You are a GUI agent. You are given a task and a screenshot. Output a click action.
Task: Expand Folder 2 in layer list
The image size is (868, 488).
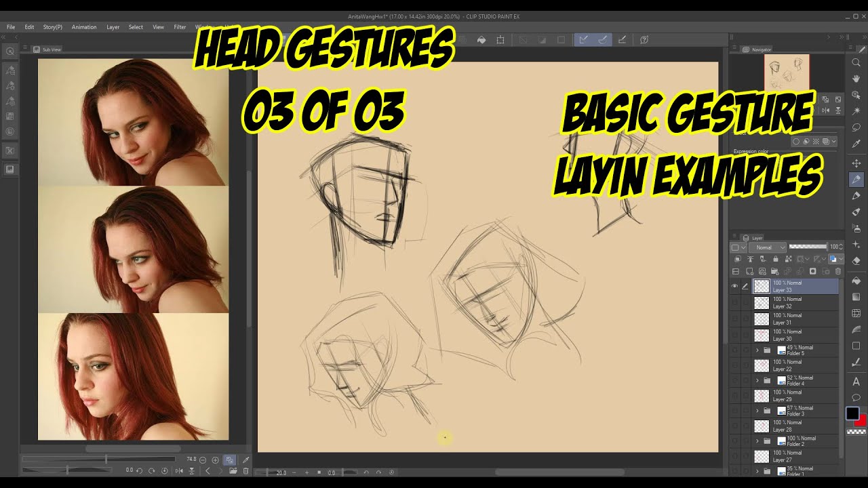pos(757,441)
